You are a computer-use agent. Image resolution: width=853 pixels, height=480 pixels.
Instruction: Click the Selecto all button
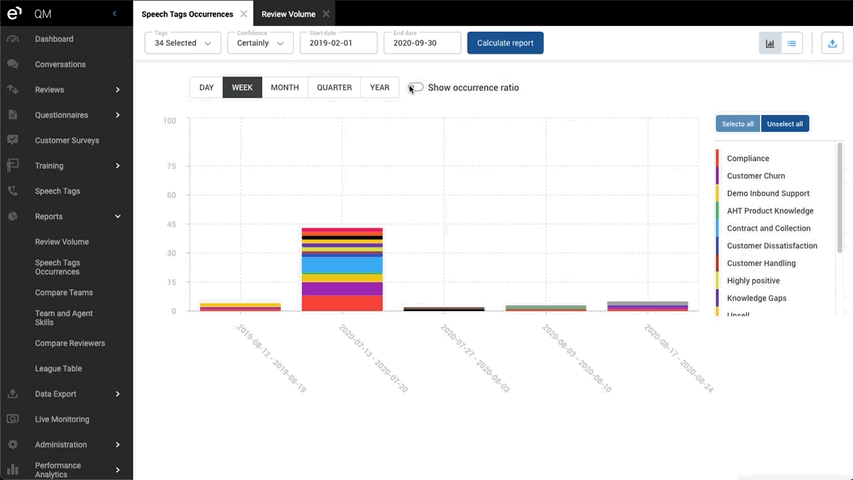[738, 124]
